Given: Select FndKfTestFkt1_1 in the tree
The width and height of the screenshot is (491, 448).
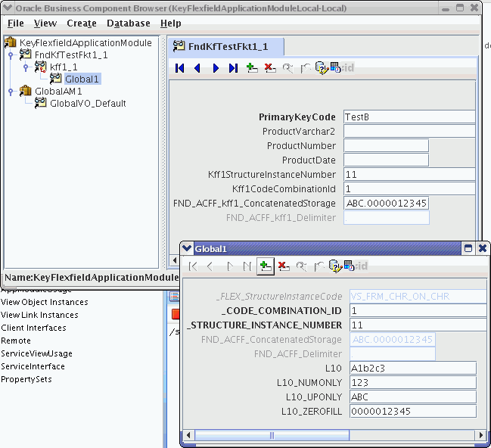Looking at the screenshot, I should tap(71, 55).
